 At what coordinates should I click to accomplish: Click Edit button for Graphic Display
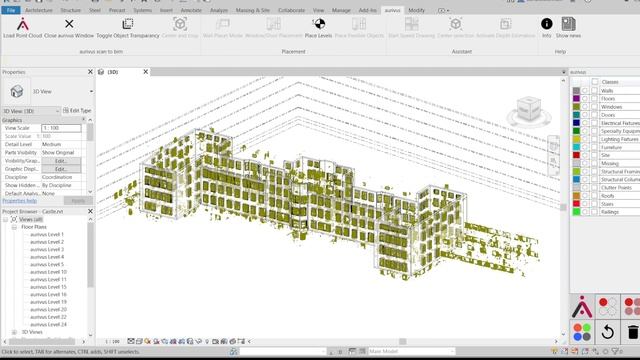61,169
